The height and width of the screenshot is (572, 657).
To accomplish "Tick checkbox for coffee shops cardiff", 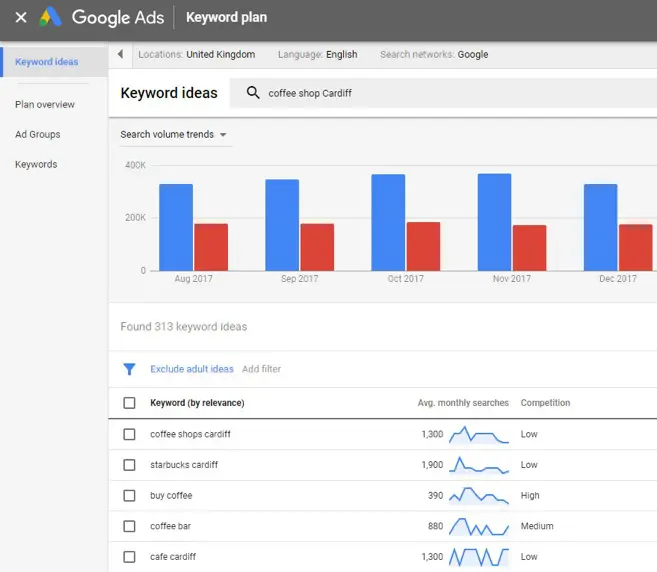I will [129, 434].
